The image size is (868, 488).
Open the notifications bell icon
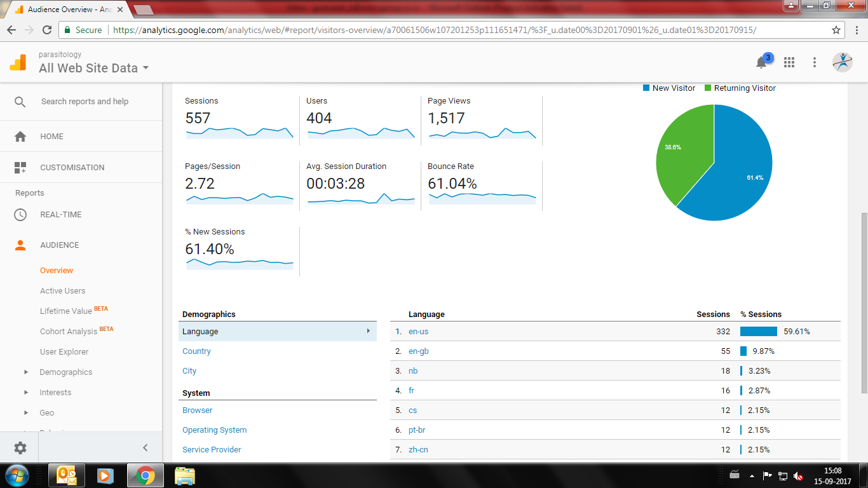click(761, 62)
